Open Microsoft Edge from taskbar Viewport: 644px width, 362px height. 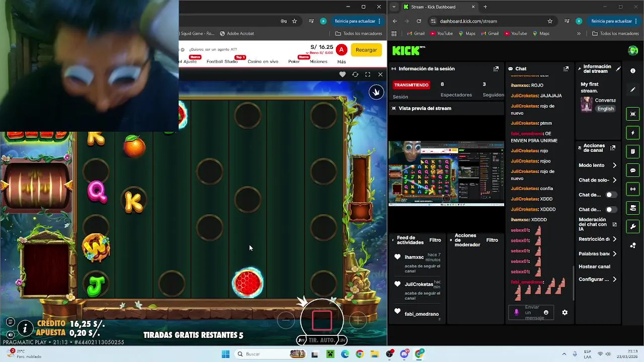(x=345, y=354)
